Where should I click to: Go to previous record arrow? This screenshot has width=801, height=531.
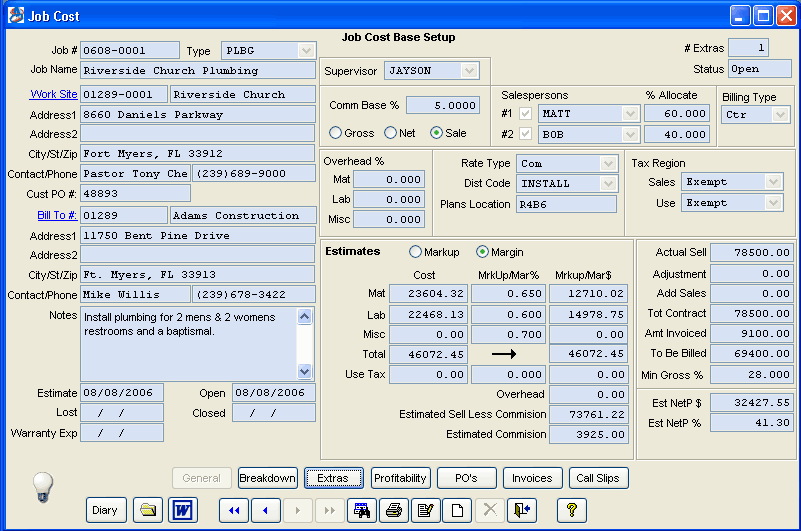[x=266, y=510]
